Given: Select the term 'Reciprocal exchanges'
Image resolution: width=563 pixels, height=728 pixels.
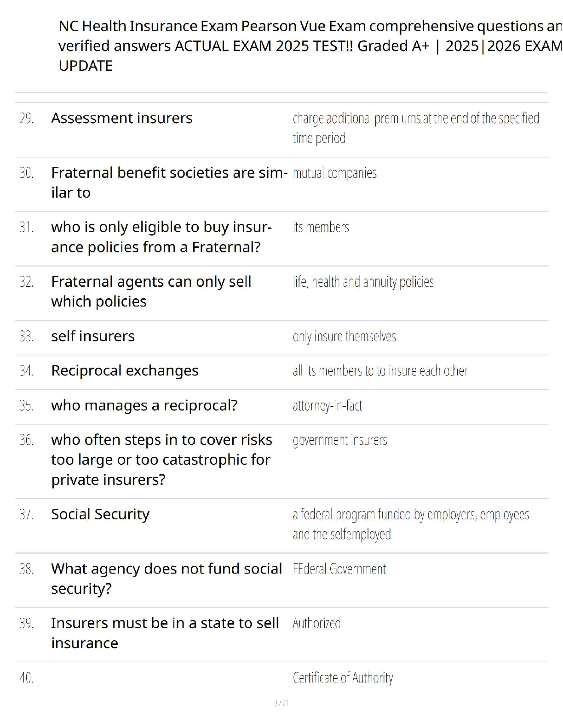Looking at the screenshot, I should (125, 370).
